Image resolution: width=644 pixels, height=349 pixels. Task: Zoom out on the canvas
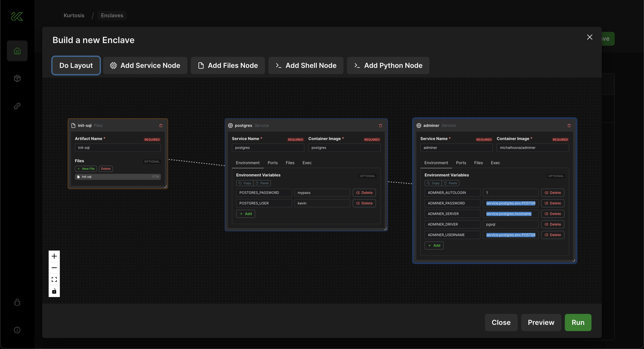(x=54, y=268)
